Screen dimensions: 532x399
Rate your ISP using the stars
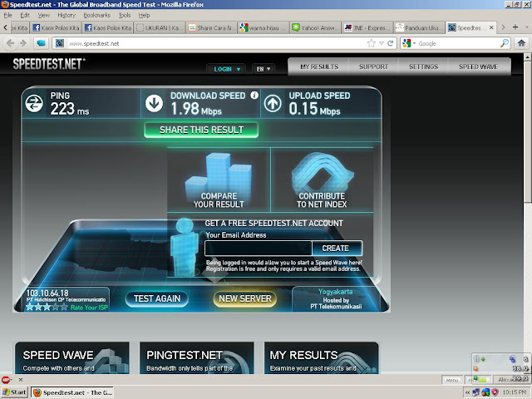47,307
